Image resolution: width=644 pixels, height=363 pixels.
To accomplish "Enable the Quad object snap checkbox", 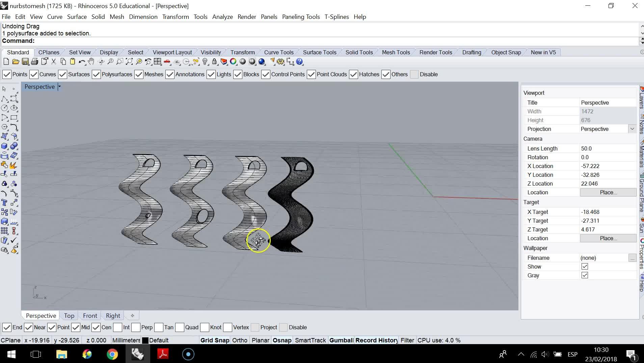I will tap(180, 327).
